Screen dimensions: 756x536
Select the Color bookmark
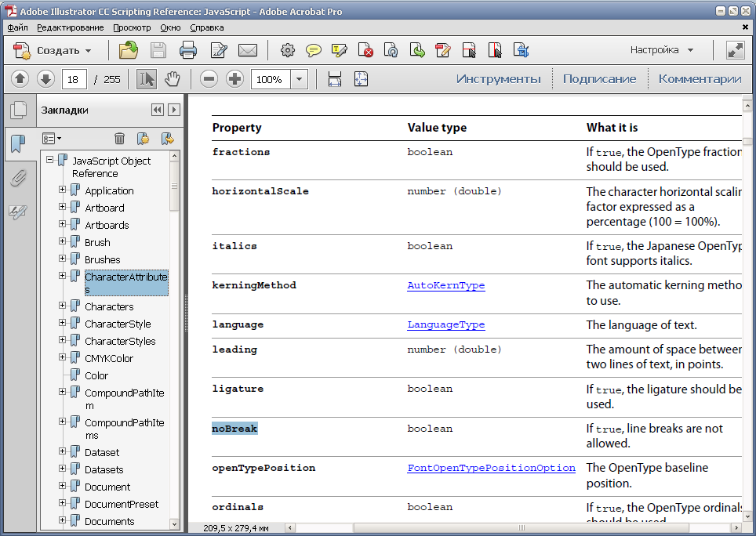[96, 375]
